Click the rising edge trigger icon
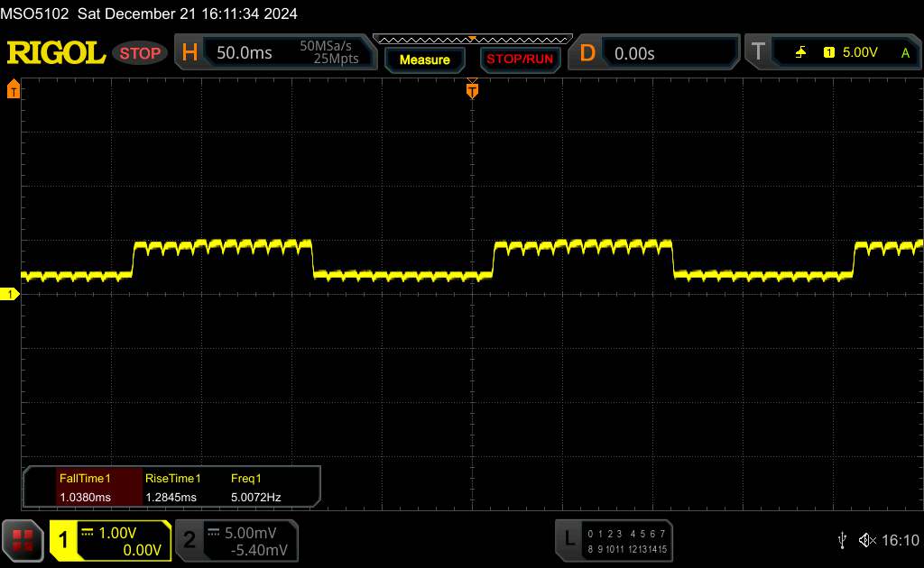This screenshot has height=568, width=924. tap(800, 52)
